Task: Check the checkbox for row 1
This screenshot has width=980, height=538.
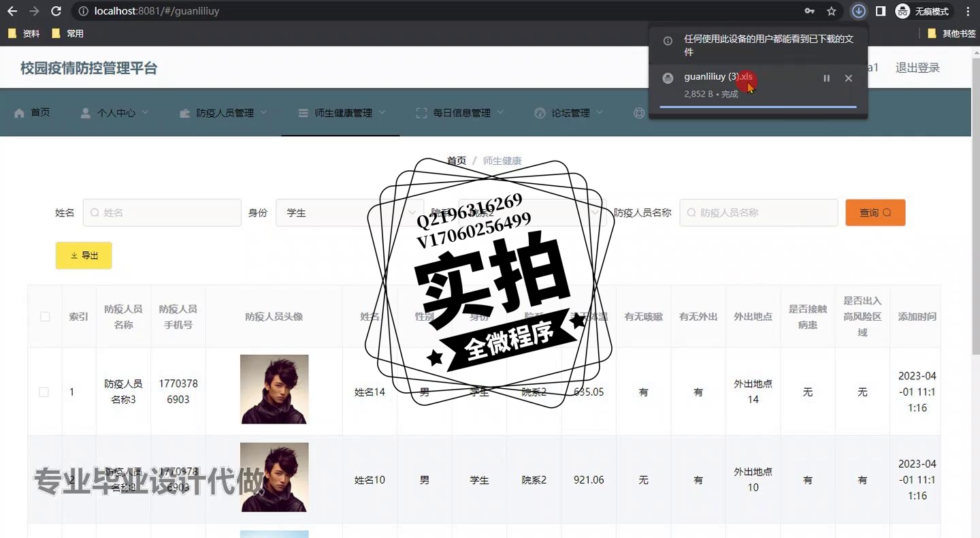Action: 44,392
